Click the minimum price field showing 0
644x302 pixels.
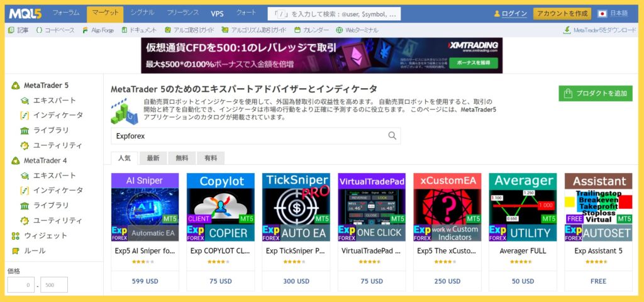point(21,285)
